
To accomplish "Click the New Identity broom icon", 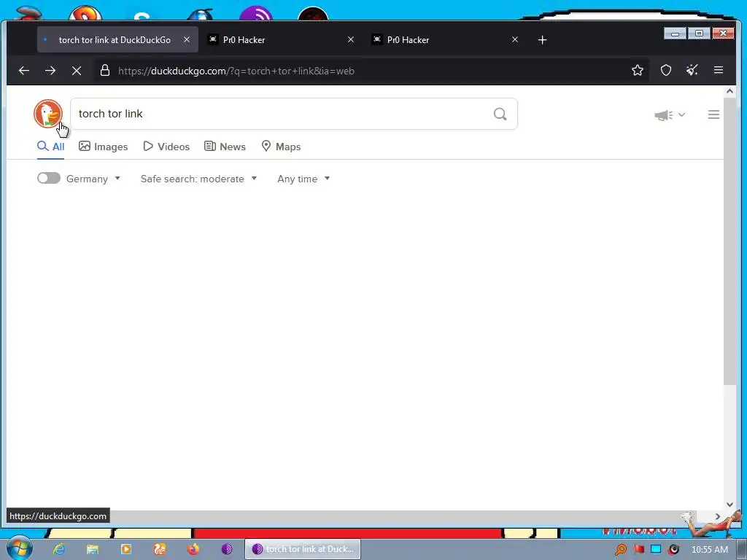I will pos(692,71).
